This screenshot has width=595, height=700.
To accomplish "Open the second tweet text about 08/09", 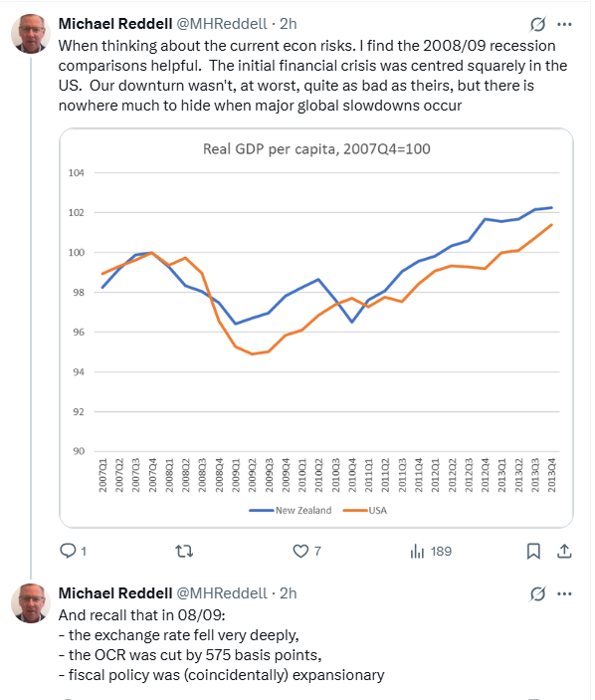I will tap(221, 645).
